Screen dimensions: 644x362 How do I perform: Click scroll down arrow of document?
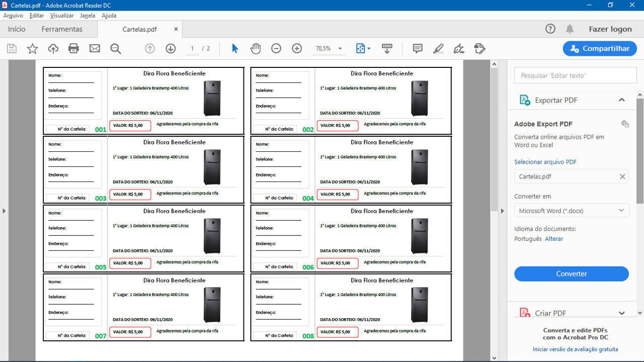coord(494,358)
